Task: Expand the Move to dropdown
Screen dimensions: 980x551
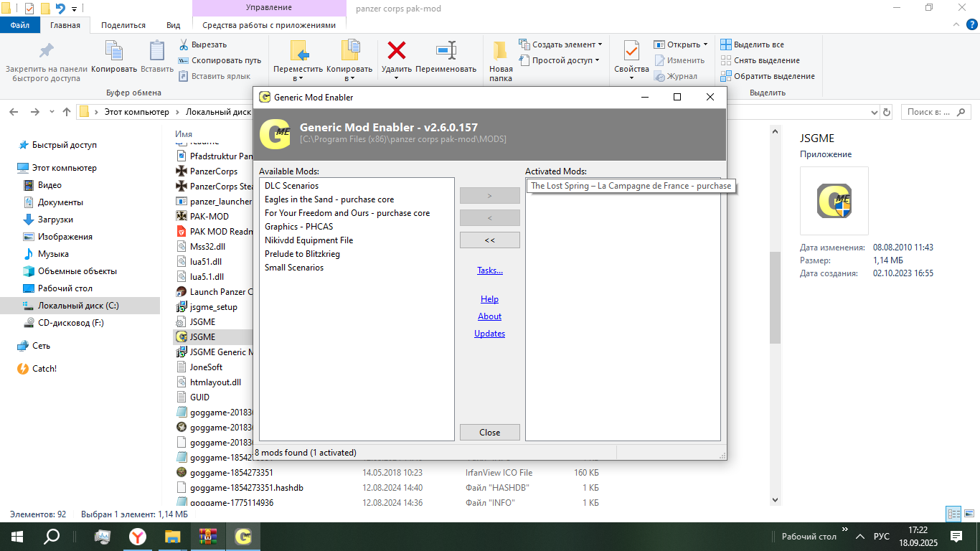Action: point(298,78)
